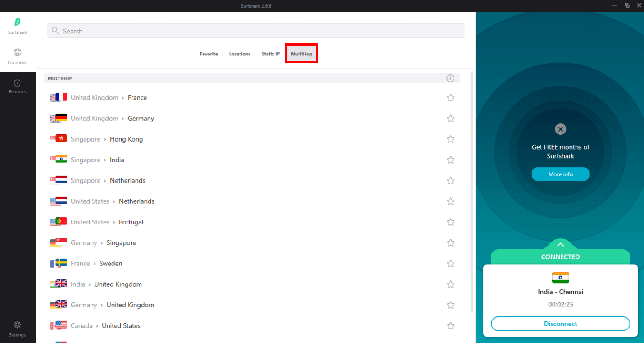Click the server list vertical scrollbar
This screenshot has height=343, width=644.
pos(472,192)
